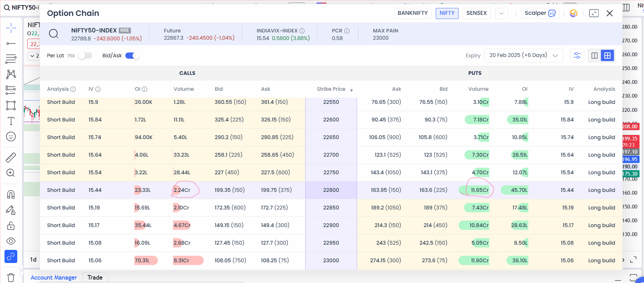This screenshot has height=283, width=644.
Task: Toggle the magnet mode tool
Action: pyautogui.click(x=11, y=194)
